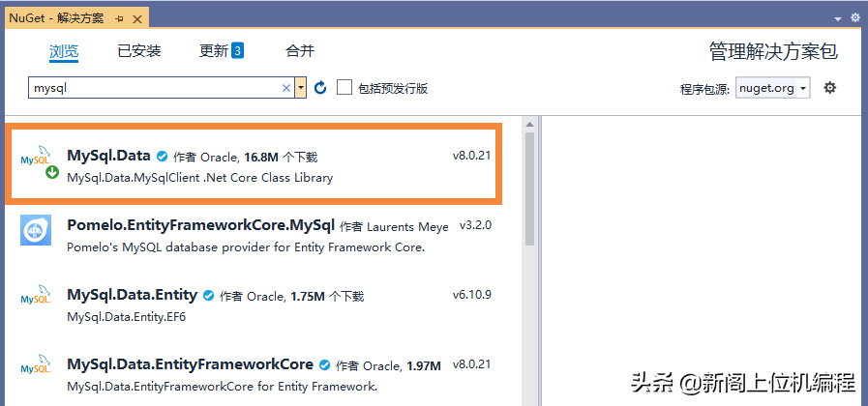Enable the include prerelease checkbox
Viewport: 868px width, 406px height.
(x=344, y=87)
